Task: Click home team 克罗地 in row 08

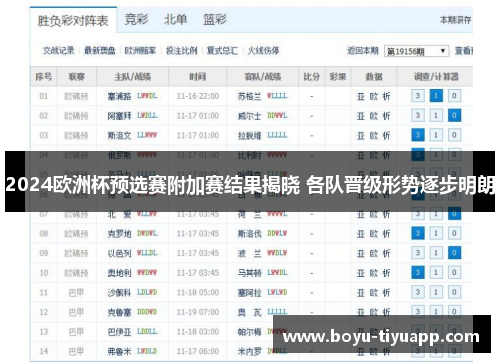Action: (119, 234)
